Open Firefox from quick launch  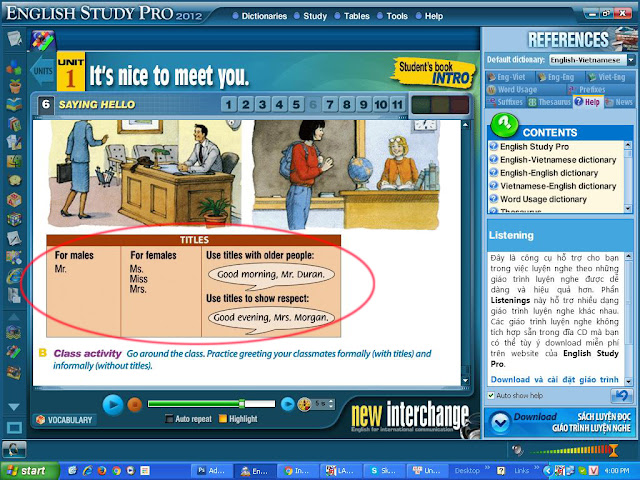[x=102, y=471]
